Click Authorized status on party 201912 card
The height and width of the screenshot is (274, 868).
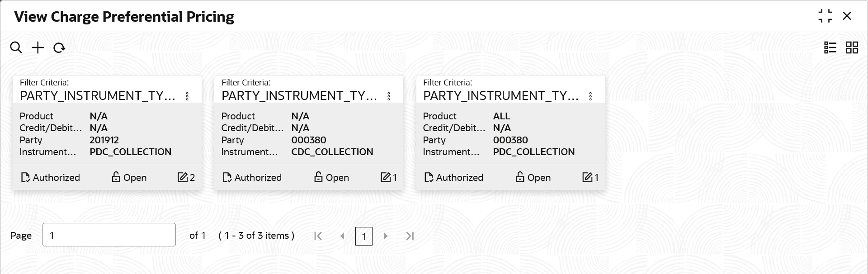click(51, 177)
